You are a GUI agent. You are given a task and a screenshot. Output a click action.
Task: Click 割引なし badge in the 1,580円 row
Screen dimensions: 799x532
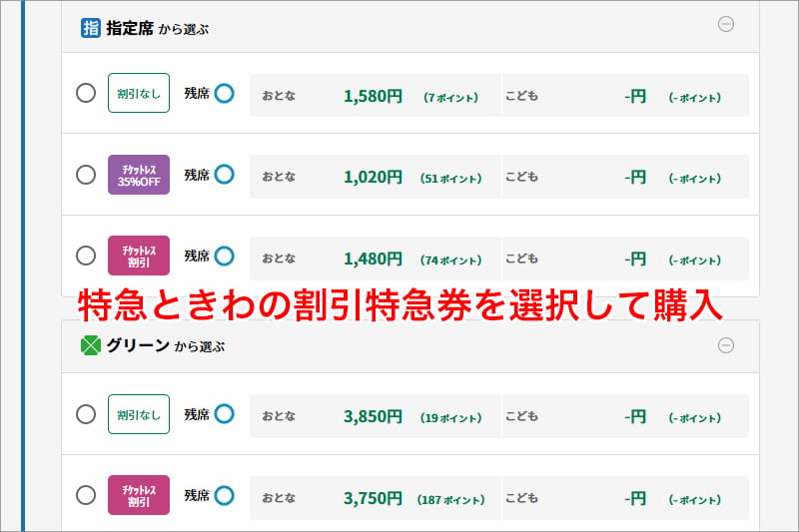point(139,93)
